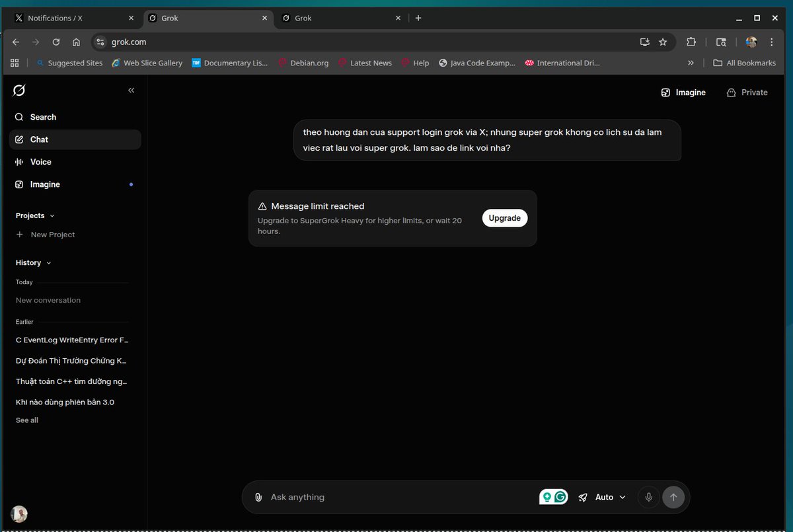Open a new browser tab
The image size is (793, 532).
coord(418,18)
